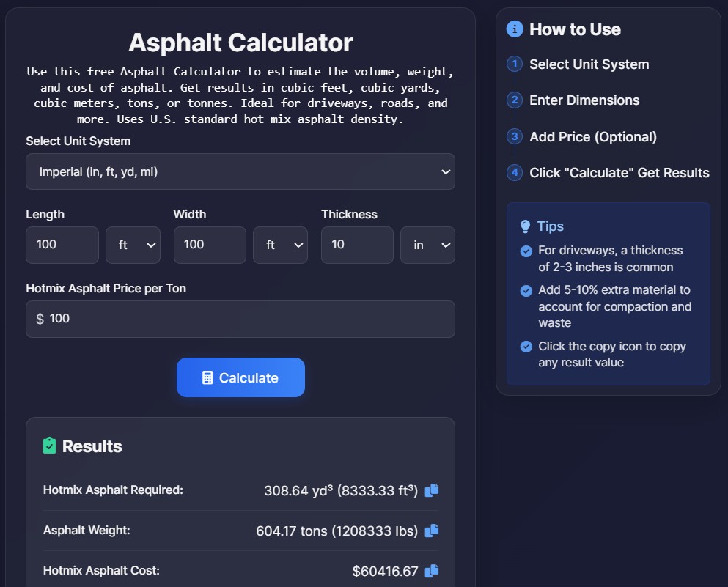Copy the Asphalt Weight result value

click(x=431, y=531)
